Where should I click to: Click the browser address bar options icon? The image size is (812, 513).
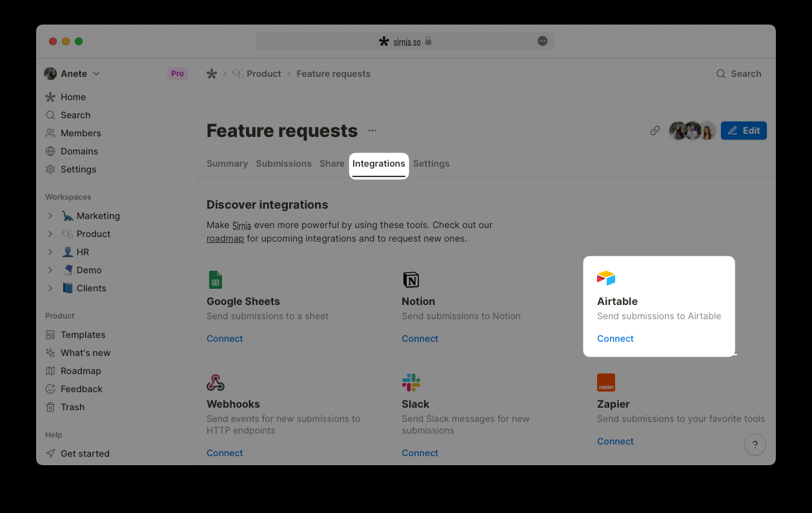tap(543, 41)
